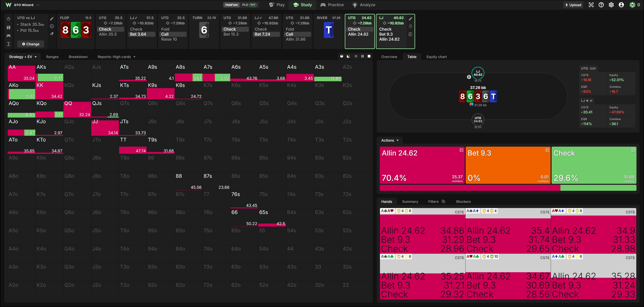The width and height of the screenshot is (644, 307).
Task: Toggle the 3D cube view icon above matrix
Action: (x=341, y=56)
